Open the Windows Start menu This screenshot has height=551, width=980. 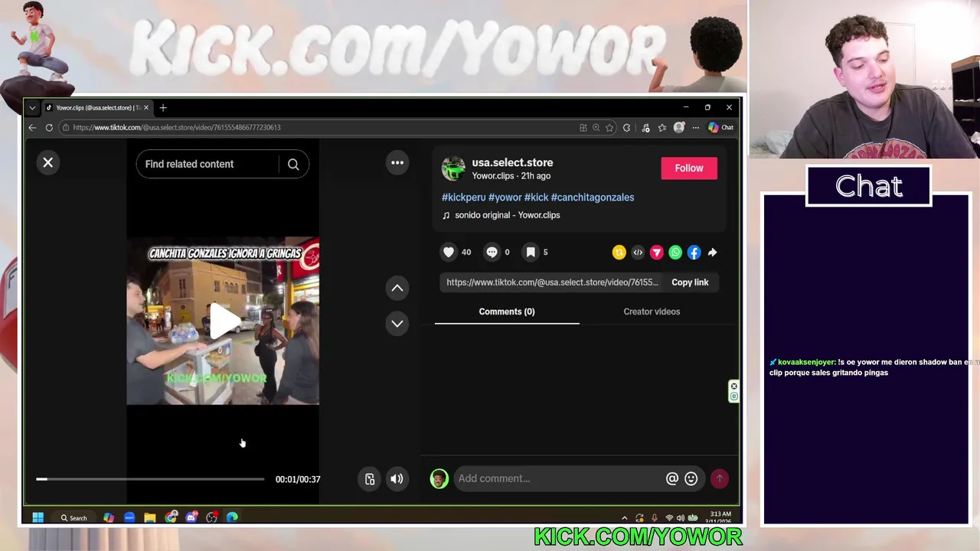(x=38, y=518)
